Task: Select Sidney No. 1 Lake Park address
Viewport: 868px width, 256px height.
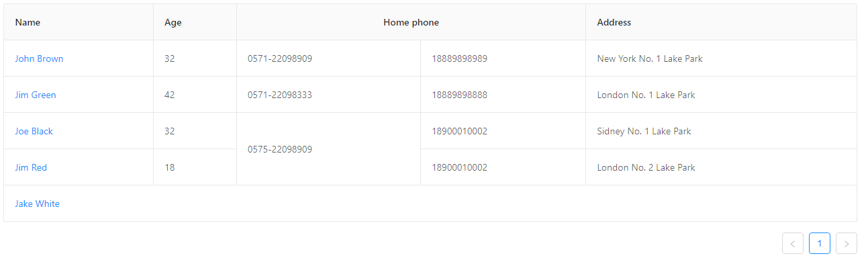Action: point(644,131)
